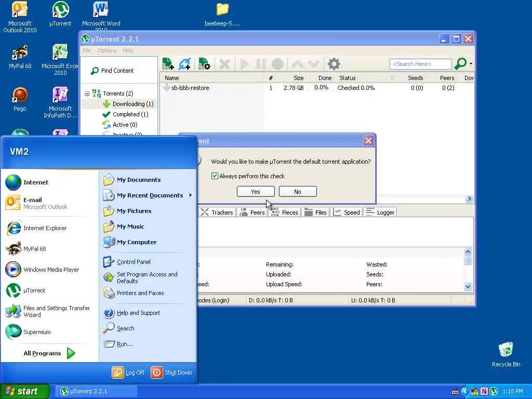532x399 pixels.
Task: Select Active (0) category
Action: pyautogui.click(x=120, y=125)
